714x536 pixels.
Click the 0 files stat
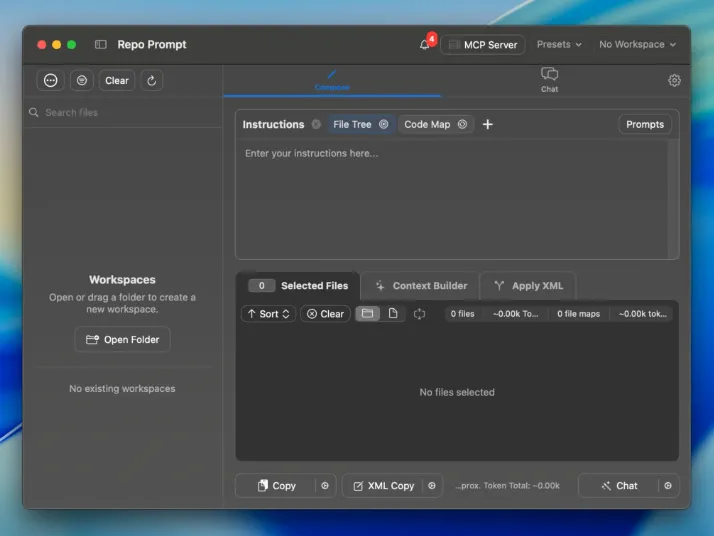[x=462, y=314]
